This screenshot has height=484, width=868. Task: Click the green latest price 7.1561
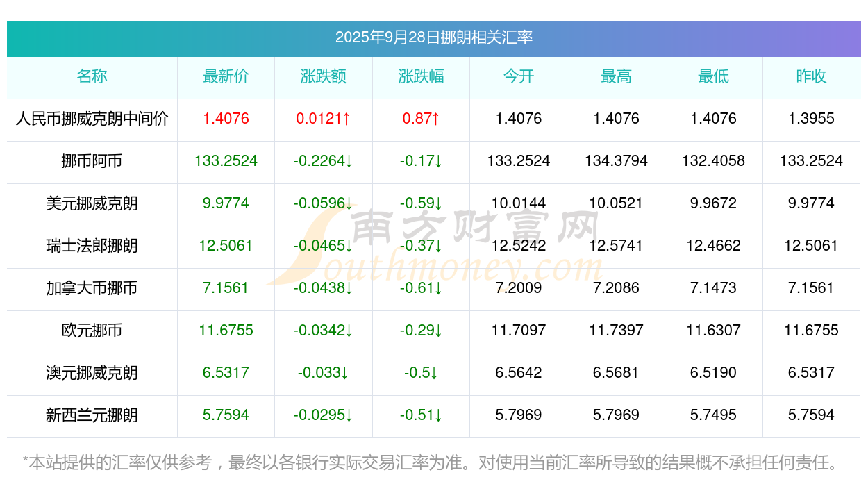click(x=226, y=288)
